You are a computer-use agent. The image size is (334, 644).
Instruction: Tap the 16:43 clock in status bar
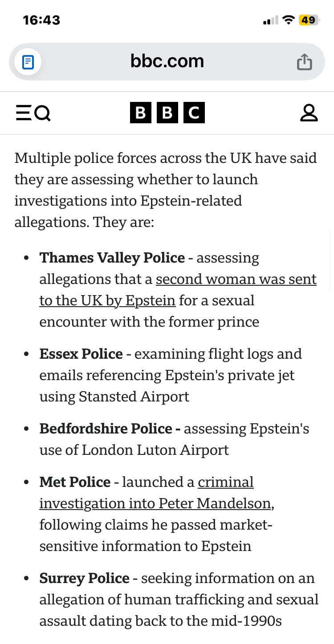pyautogui.click(x=41, y=20)
